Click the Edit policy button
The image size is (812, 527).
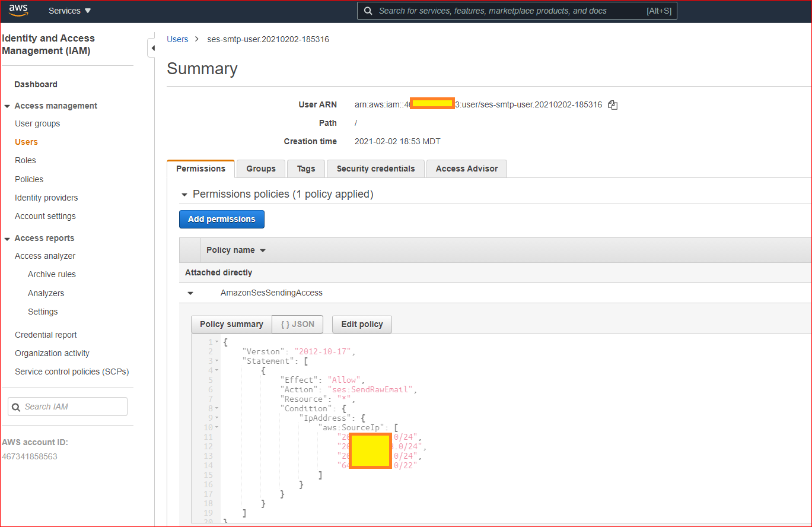(x=362, y=324)
